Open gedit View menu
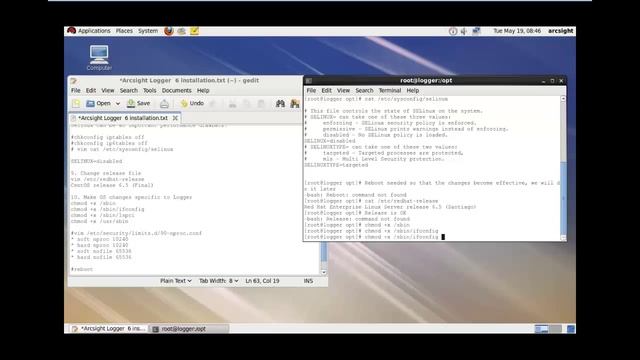This screenshot has width=640, height=360. (x=108, y=91)
